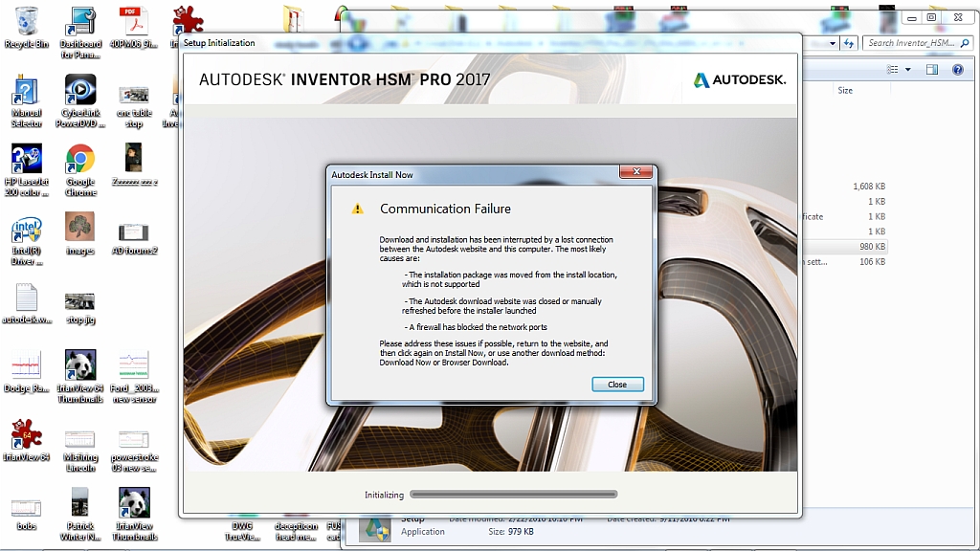Click the Refresh button beside the address bar
This screenshot has width=980, height=551.
[850, 43]
